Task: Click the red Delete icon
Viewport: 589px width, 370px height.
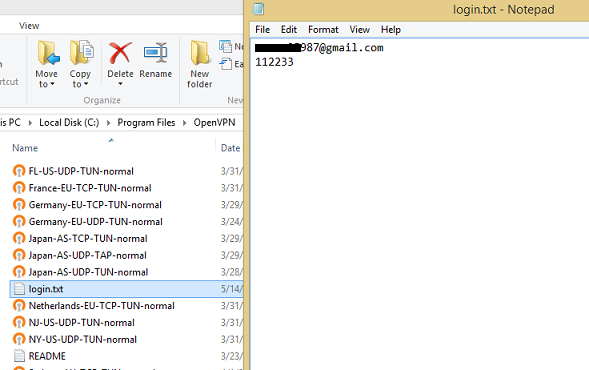Action: [x=120, y=53]
